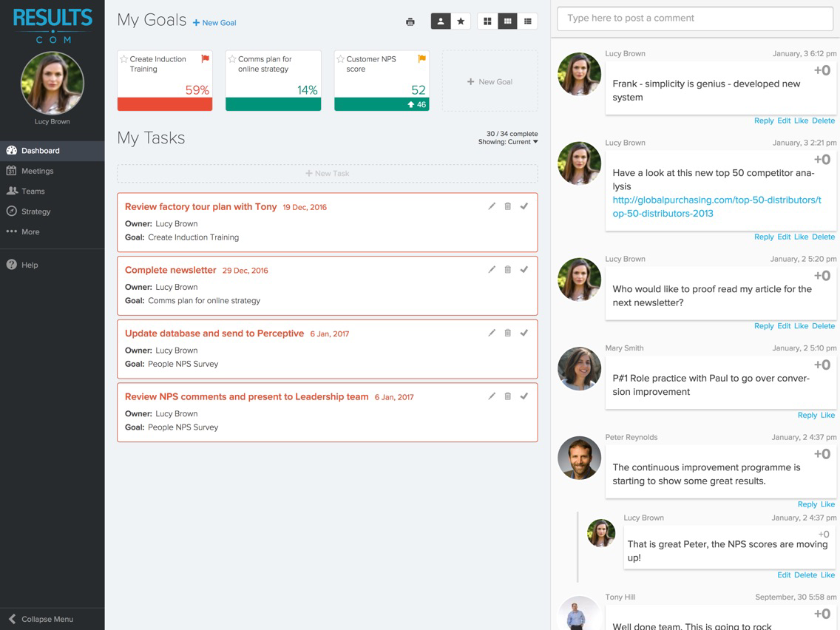Mark Update database task as complete
The height and width of the screenshot is (630, 840).
click(x=524, y=333)
